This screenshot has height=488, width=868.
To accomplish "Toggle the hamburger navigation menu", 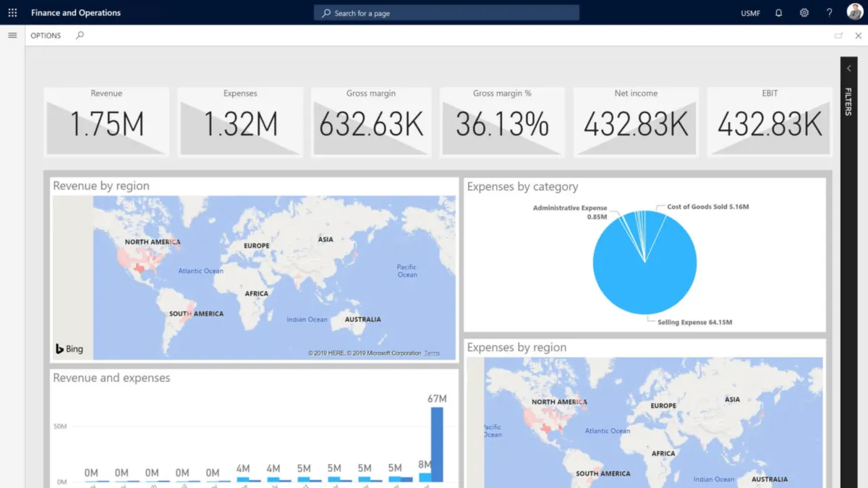I will 12,35.
